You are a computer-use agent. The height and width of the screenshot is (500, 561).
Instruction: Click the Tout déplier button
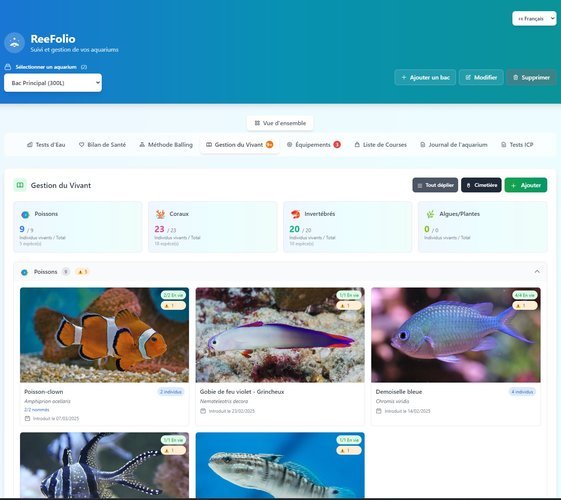(x=435, y=185)
